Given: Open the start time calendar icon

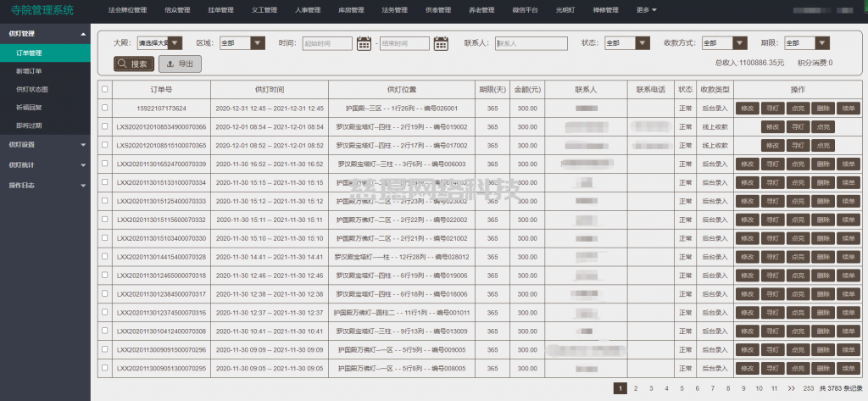Looking at the screenshot, I should coord(364,43).
